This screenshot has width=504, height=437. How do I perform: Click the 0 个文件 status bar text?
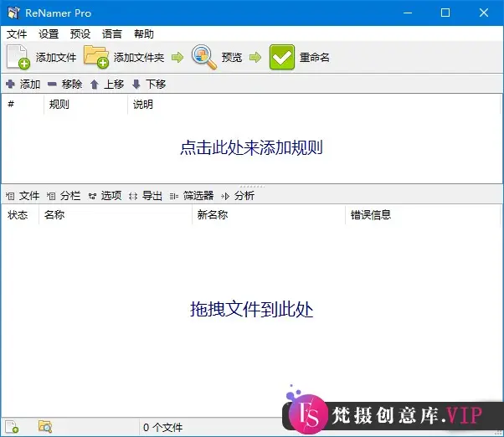(x=163, y=427)
